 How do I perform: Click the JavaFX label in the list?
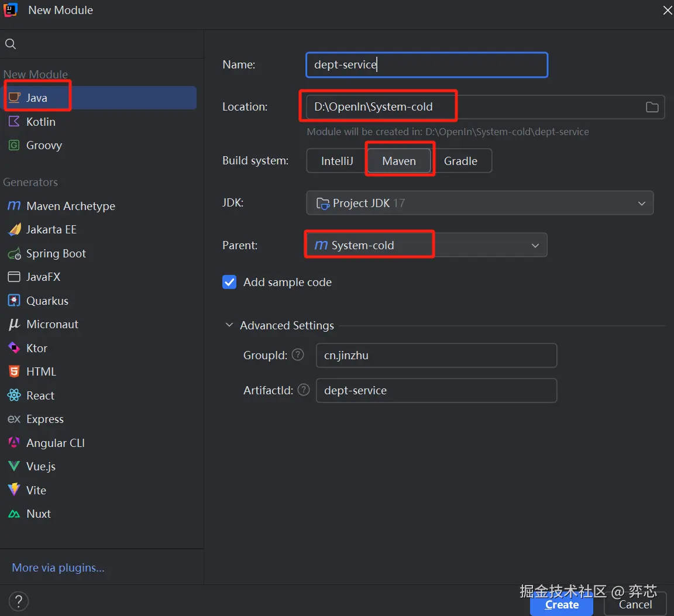coord(43,277)
